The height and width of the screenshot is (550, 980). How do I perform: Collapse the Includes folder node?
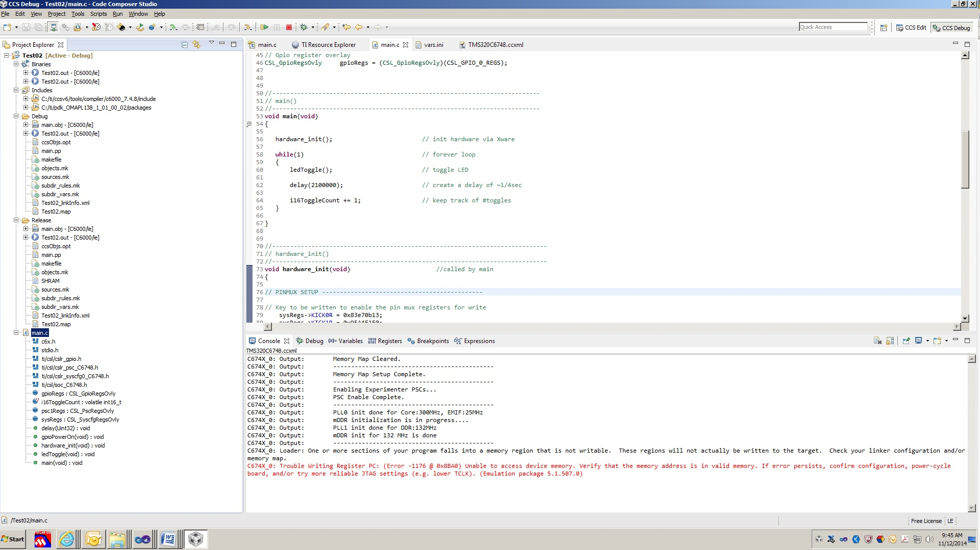coord(16,90)
